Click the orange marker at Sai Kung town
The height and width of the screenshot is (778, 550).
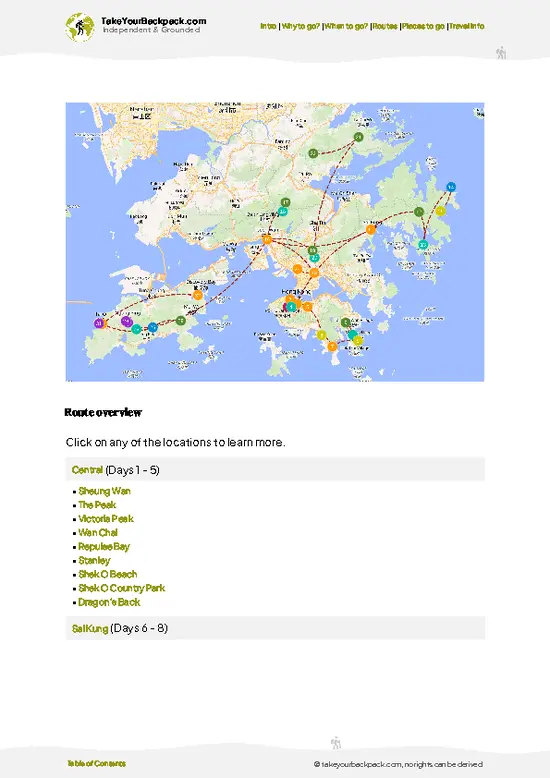point(370,229)
